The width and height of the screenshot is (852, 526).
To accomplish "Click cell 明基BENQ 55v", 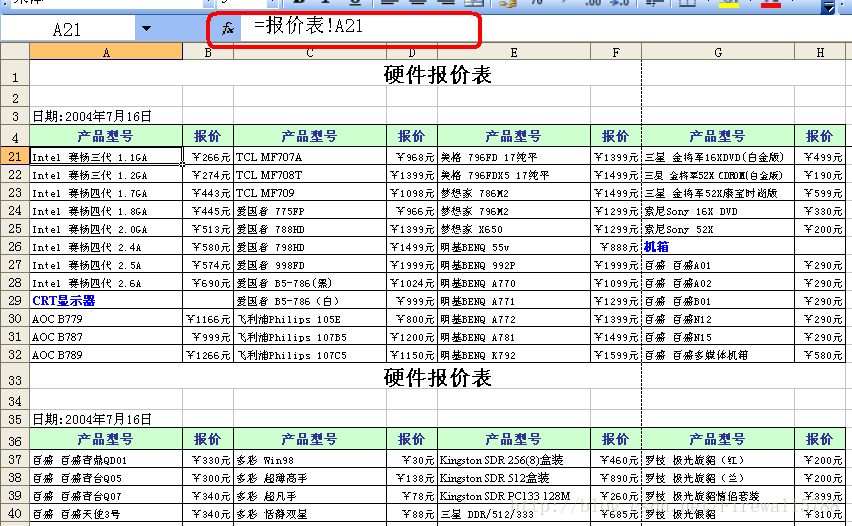I will 513,247.
